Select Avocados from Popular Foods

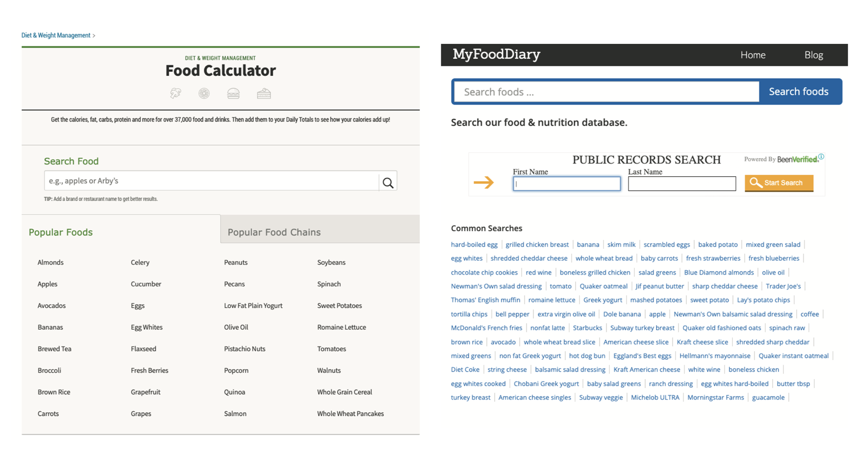tap(52, 306)
